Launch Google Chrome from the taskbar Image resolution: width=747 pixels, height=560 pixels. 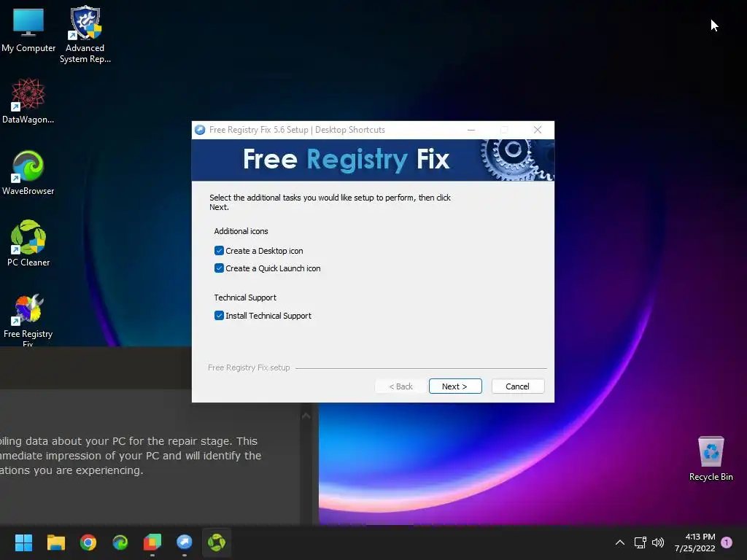click(88, 542)
